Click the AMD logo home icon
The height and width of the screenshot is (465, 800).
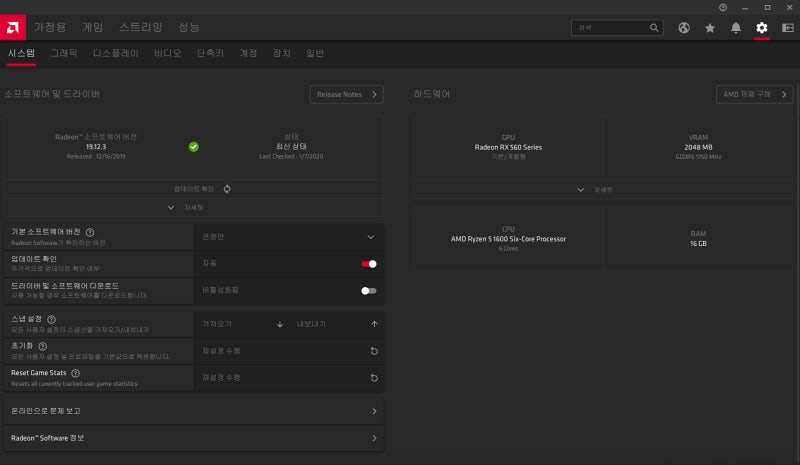(13, 28)
